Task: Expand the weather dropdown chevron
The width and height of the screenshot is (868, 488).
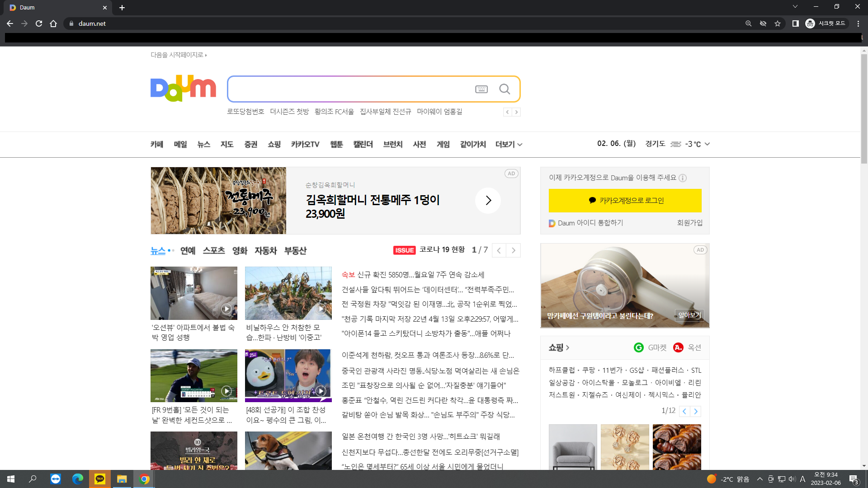Action: (708, 144)
